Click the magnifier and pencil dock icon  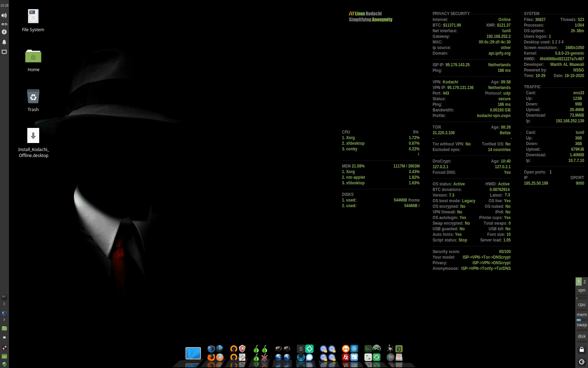(x=242, y=357)
